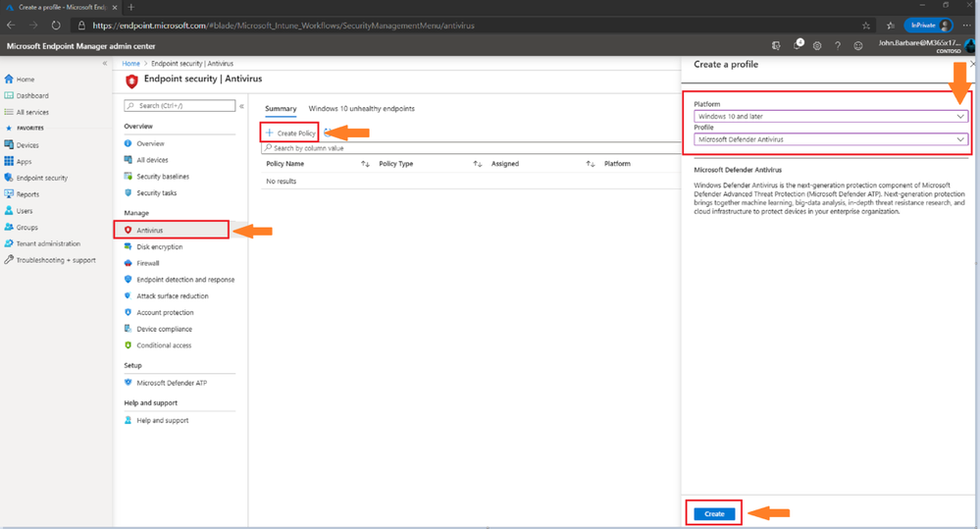
Task: Open portal settings gear
Action: (817, 46)
